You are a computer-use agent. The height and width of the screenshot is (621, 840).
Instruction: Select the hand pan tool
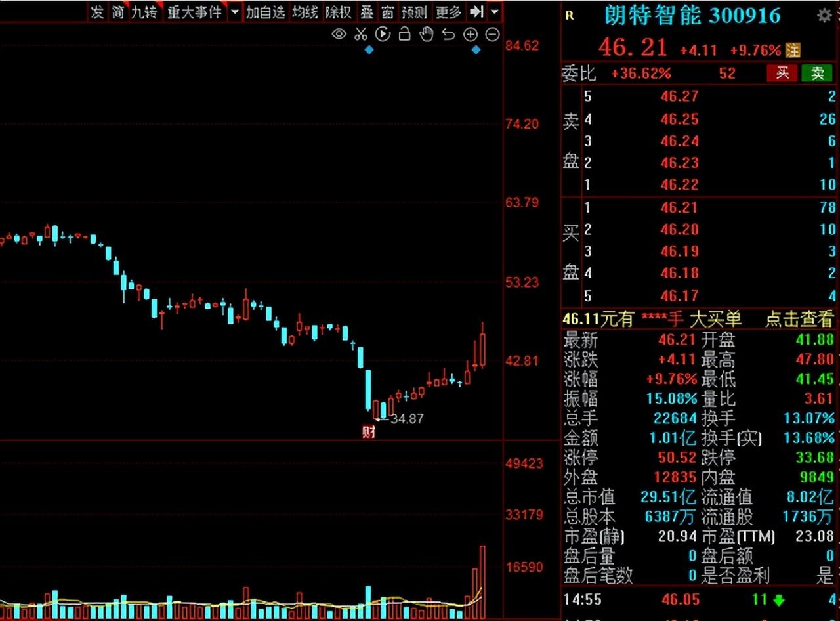[x=427, y=34]
